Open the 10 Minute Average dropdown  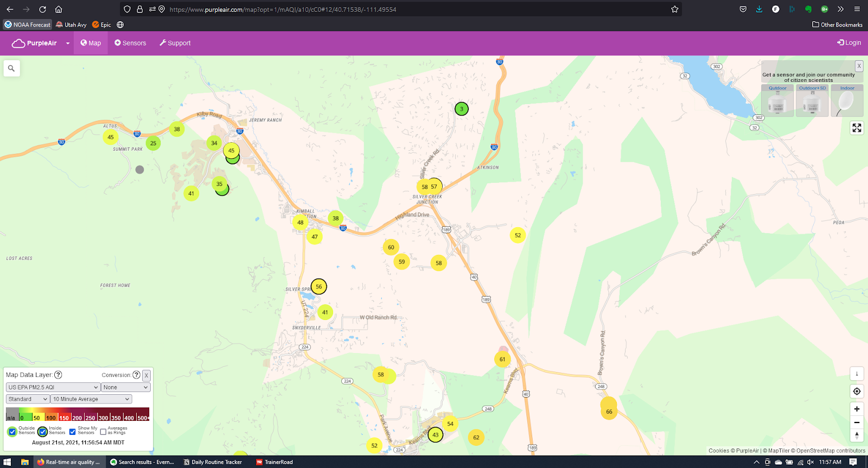coord(91,399)
